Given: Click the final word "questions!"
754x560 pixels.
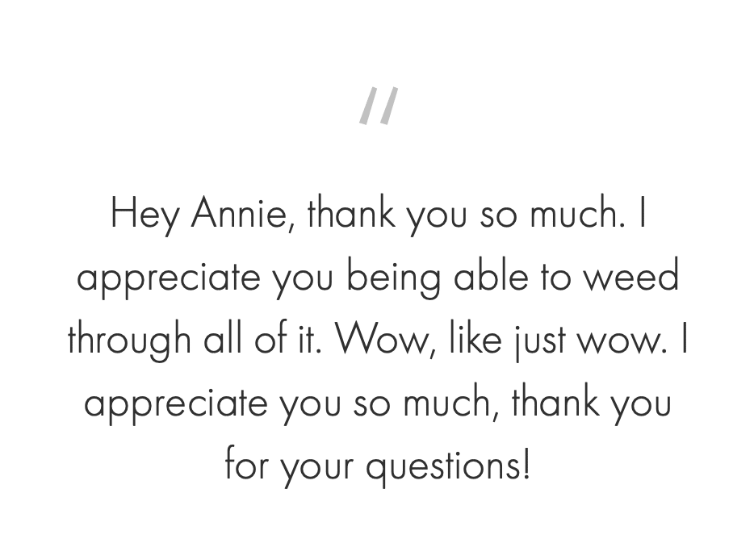Looking at the screenshot, I should (x=449, y=466).
